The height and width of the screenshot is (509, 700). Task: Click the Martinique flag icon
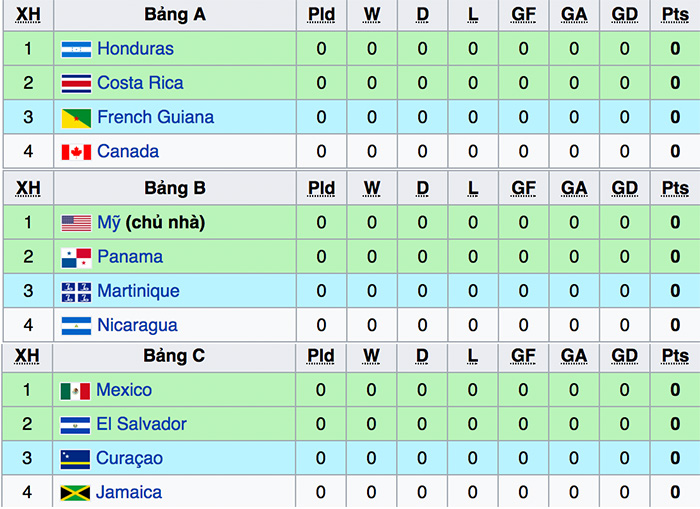pyautogui.click(x=76, y=291)
